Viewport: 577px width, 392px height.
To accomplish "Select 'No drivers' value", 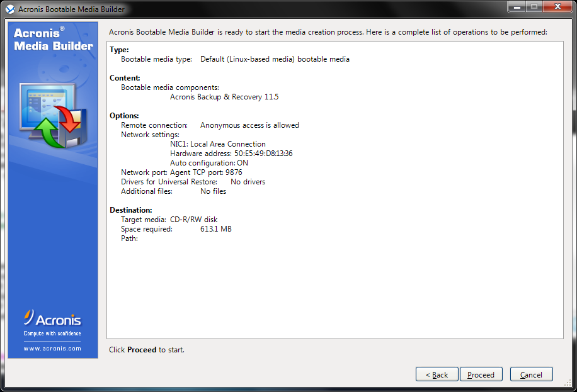I will tap(248, 182).
